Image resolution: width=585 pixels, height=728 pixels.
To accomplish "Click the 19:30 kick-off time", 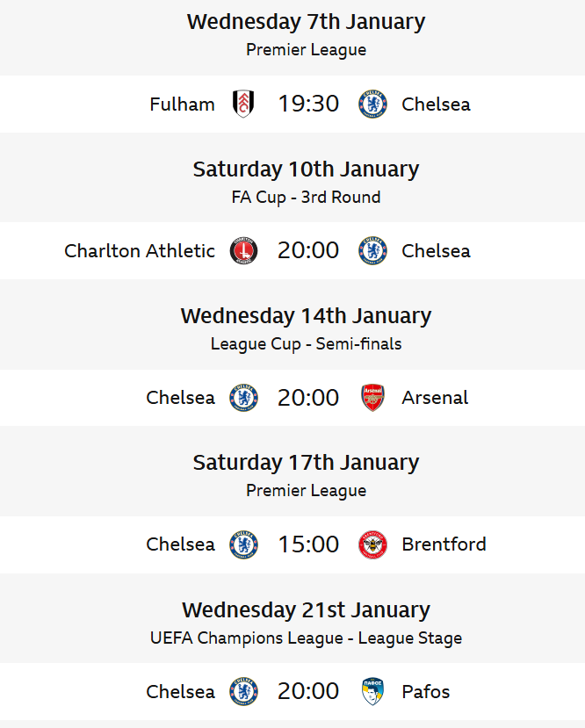I will 308,105.
